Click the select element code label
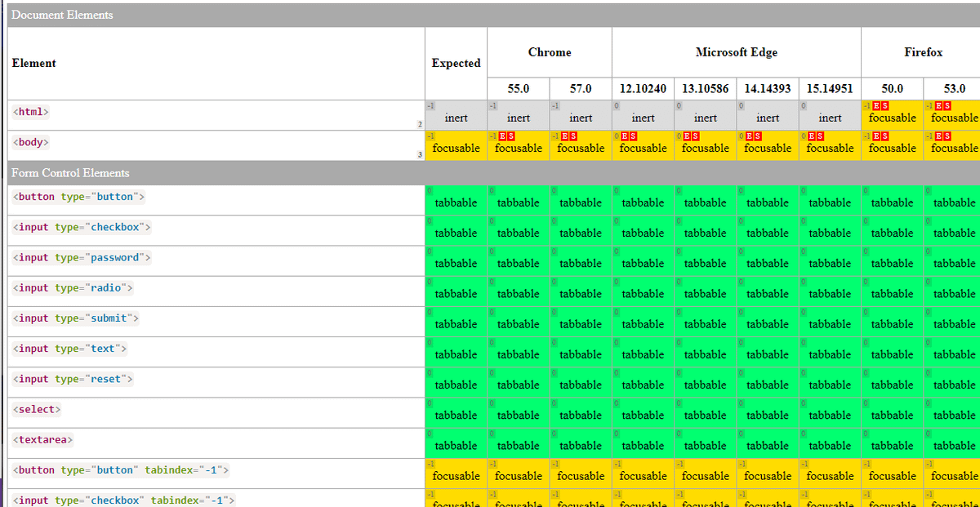This screenshot has width=980, height=507. point(37,409)
